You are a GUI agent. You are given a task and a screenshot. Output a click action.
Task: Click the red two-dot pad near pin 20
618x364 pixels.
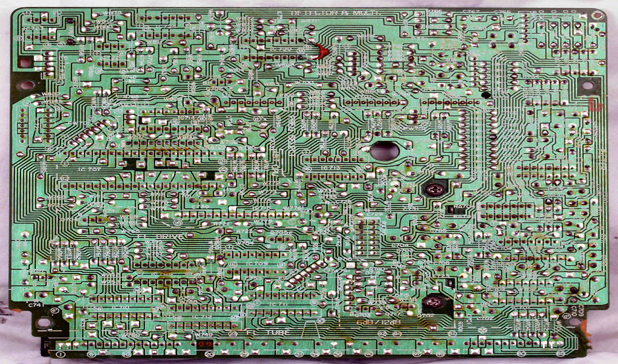(205, 344)
